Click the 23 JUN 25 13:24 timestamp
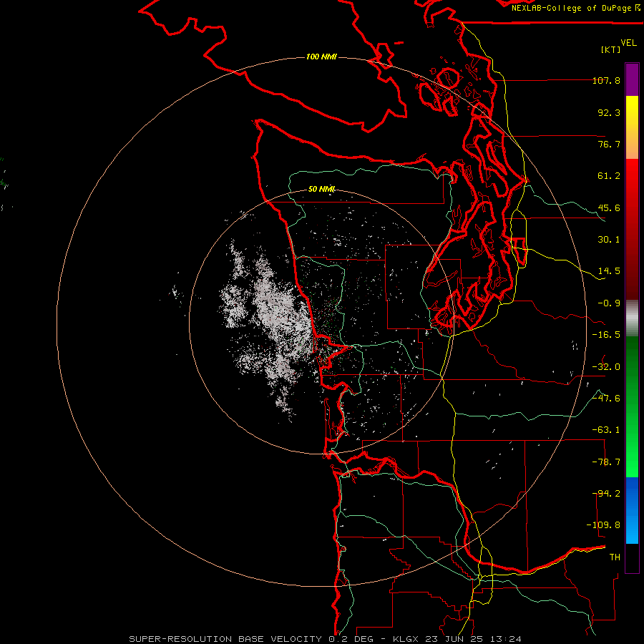This screenshot has height=644, width=644. (x=472, y=639)
